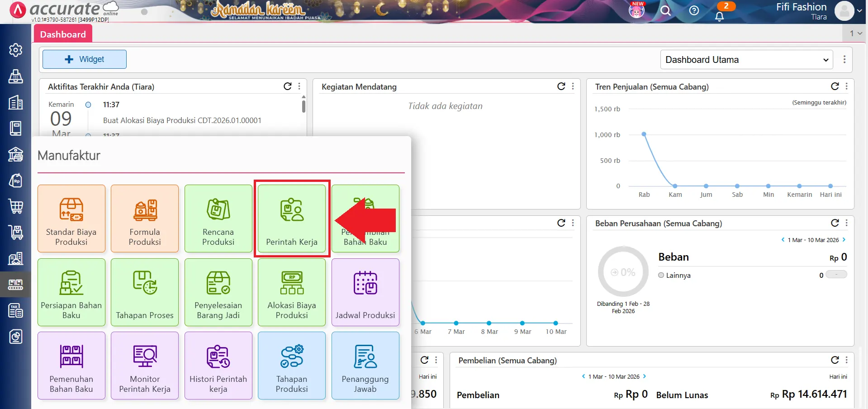Launch Monitor Perintah Kerja
This screenshot has height=409, width=868.
(145, 366)
